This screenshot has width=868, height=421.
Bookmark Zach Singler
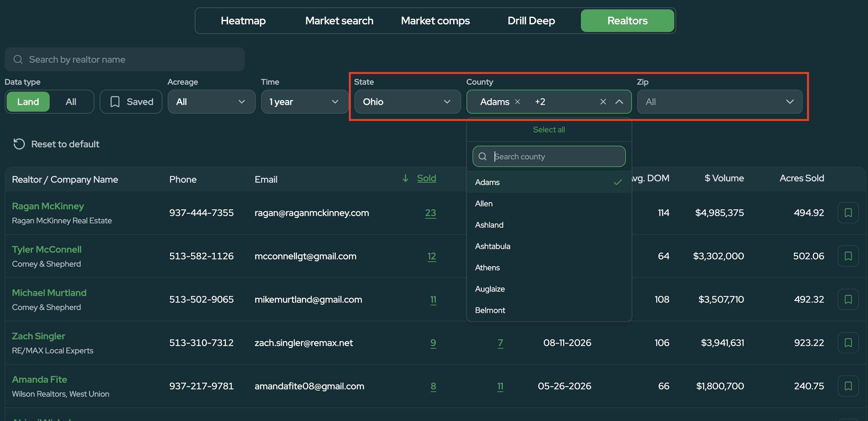[x=848, y=343]
